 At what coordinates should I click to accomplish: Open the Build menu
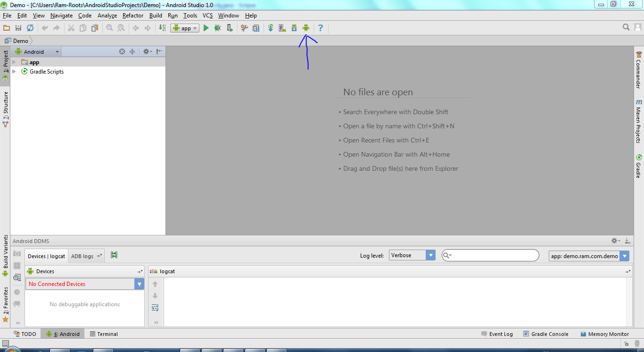click(156, 16)
